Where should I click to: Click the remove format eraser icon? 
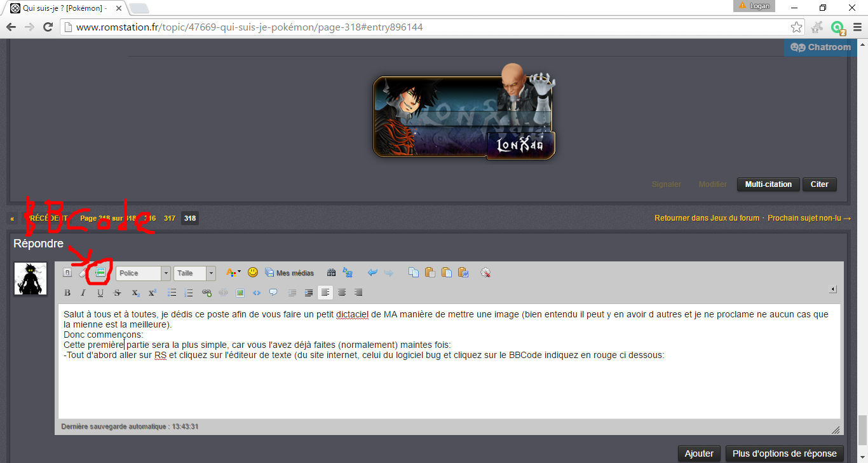pyautogui.click(x=83, y=273)
